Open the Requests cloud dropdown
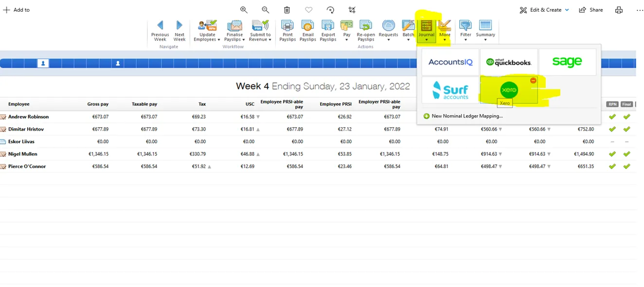Viewport: 644px width, 287px height. click(388, 31)
